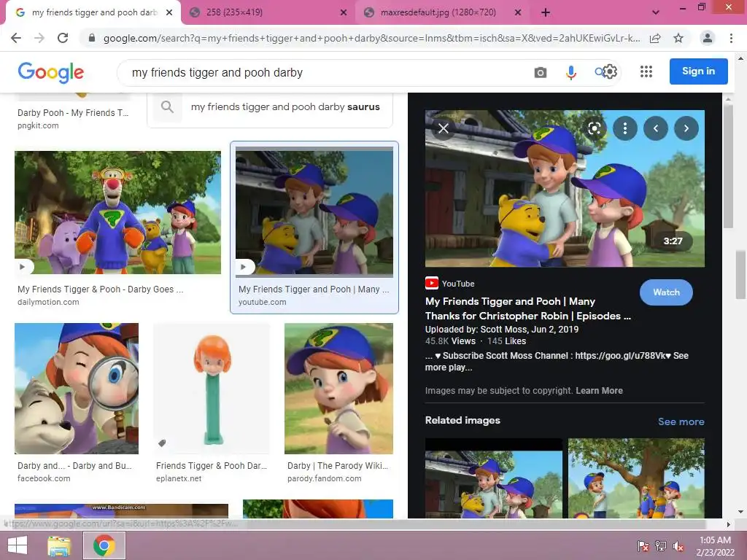The image size is (747, 560).
Task: Open See more related images
Action: point(681,421)
